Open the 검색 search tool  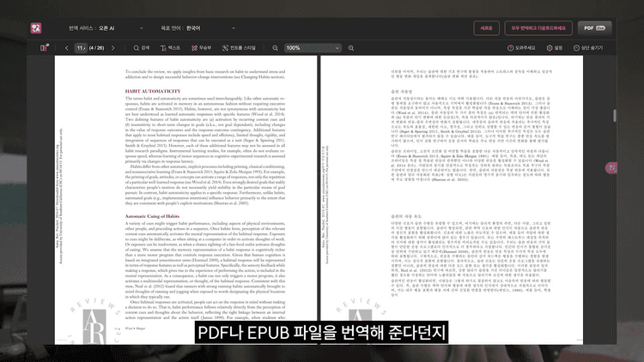(x=141, y=48)
